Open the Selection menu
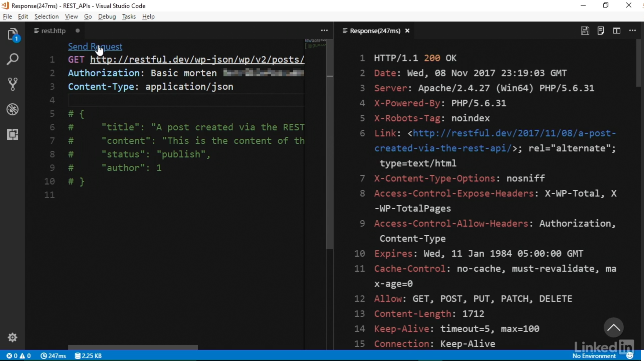This screenshot has height=361, width=644. pos(46,16)
